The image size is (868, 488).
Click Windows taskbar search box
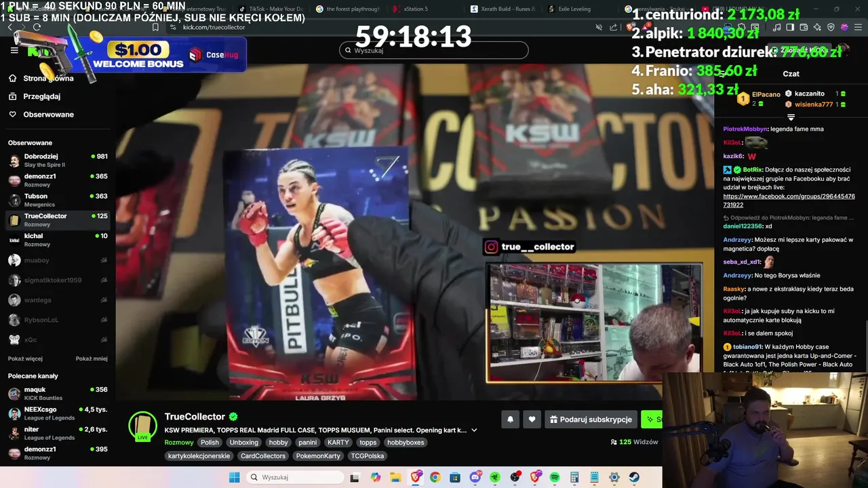[x=294, y=477]
